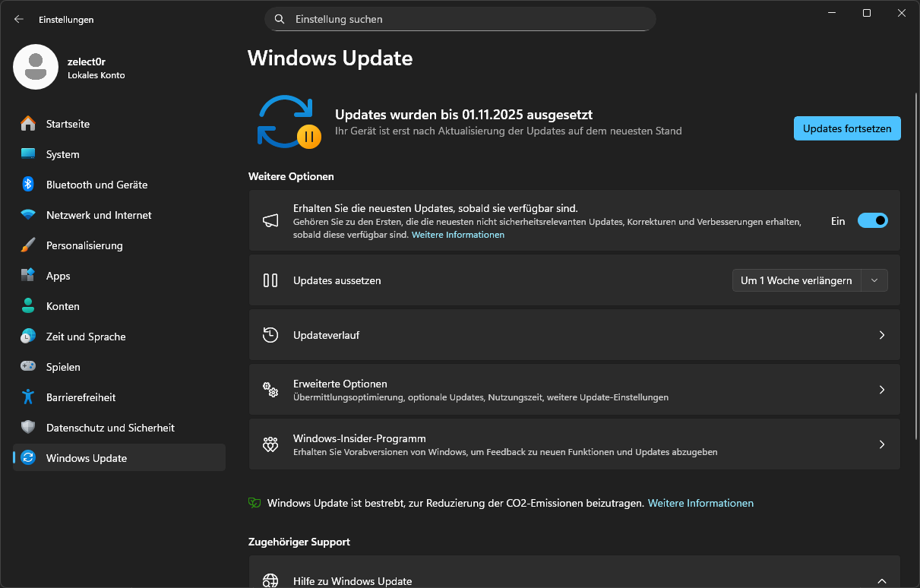The image size is (920, 588).
Task: Select Windows Update in the sidebar
Action: click(119, 458)
